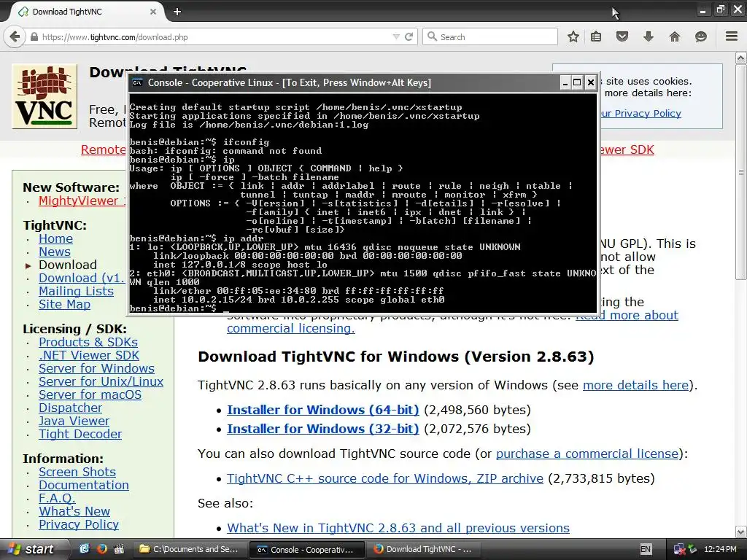Open What's New in TightVNC 2.8.63 link
The image size is (747, 560).
click(x=398, y=528)
